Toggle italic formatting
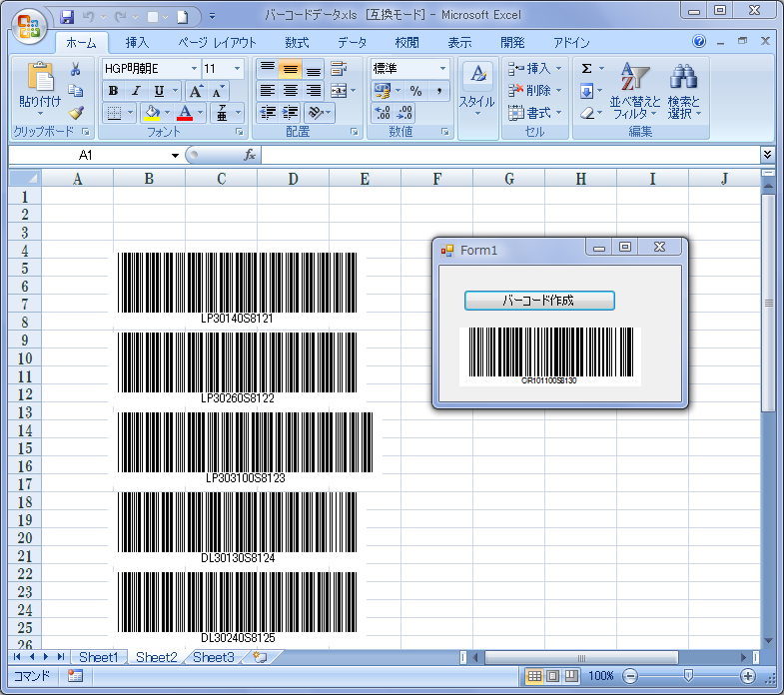Image resolution: width=784 pixels, height=695 pixels. (x=136, y=91)
